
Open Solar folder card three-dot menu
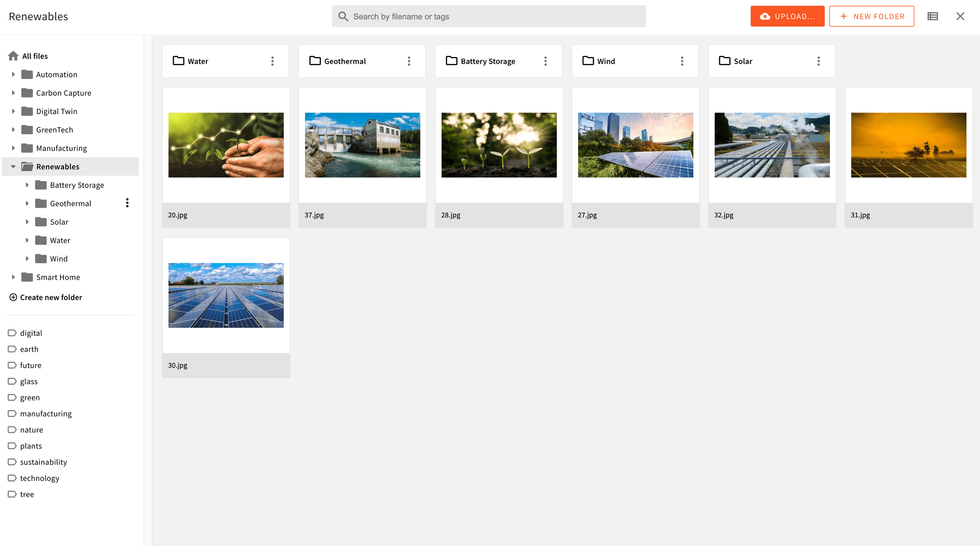pos(818,61)
